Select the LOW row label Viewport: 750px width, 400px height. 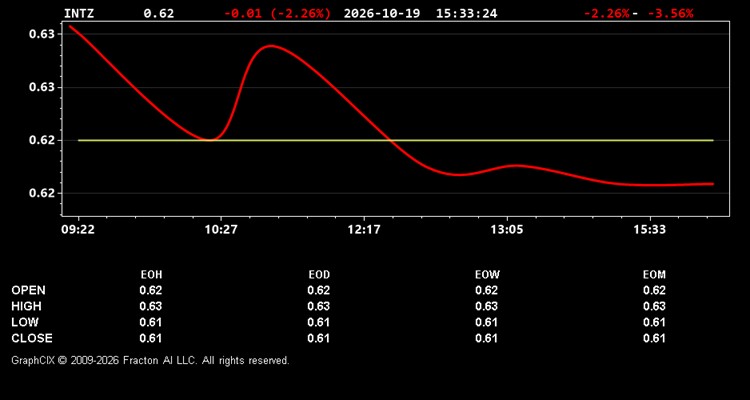tap(25, 322)
